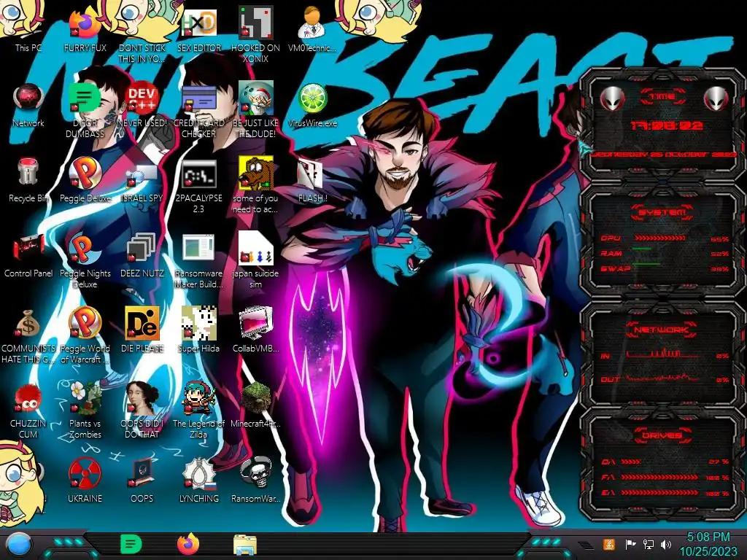Image resolution: width=747 pixels, height=560 pixels.
Task: Click the C:\ drive usage bar
Action: (x=631, y=462)
